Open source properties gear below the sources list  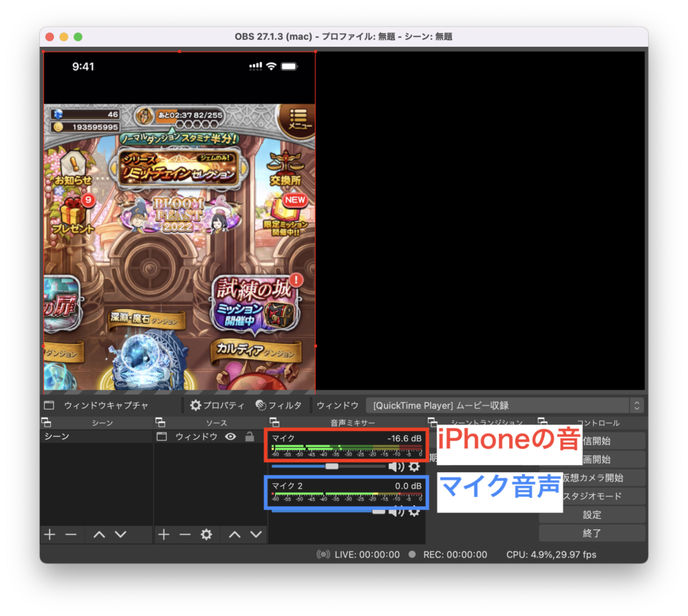(206, 534)
